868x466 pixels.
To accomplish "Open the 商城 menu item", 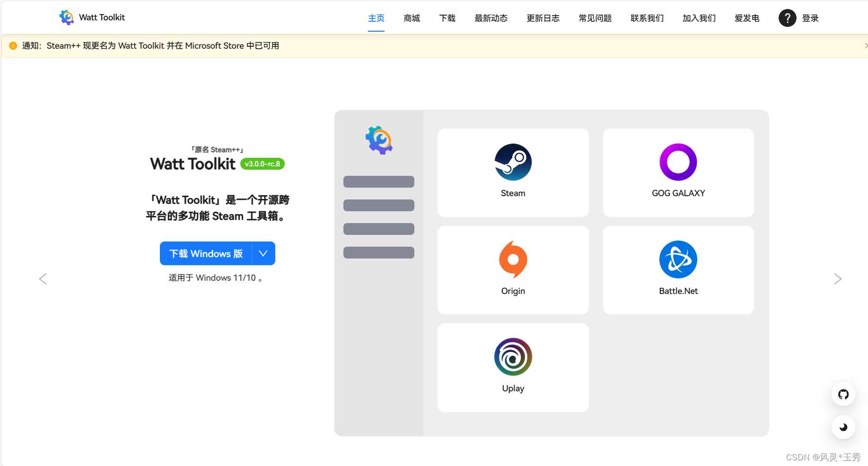I will (412, 18).
